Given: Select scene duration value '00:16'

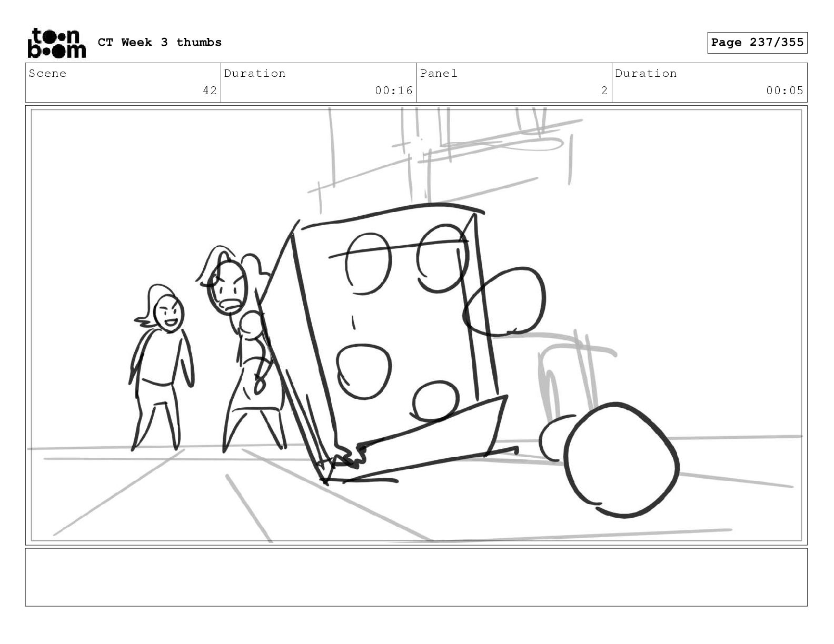Looking at the screenshot, I should [x=394, y=90].
